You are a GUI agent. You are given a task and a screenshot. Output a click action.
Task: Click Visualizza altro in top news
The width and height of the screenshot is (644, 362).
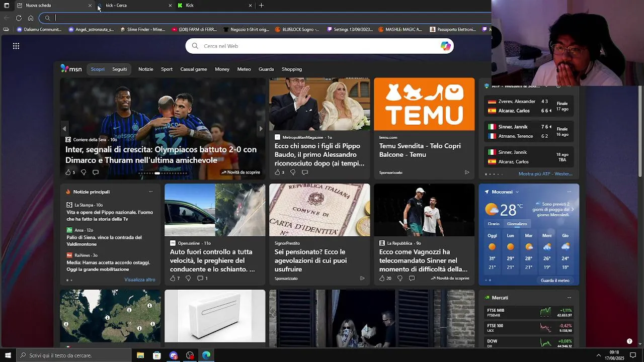click(x=140, y=280)
